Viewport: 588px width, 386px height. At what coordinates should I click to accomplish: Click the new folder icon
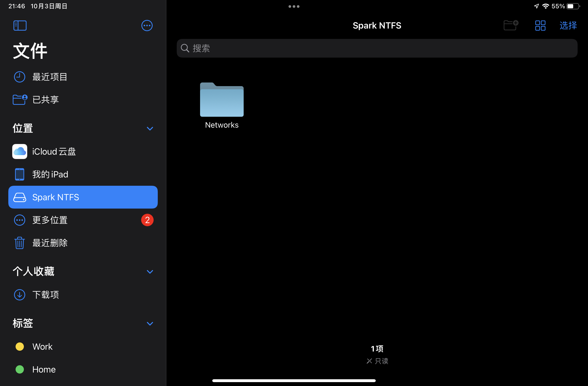click(x=510, y=25)
